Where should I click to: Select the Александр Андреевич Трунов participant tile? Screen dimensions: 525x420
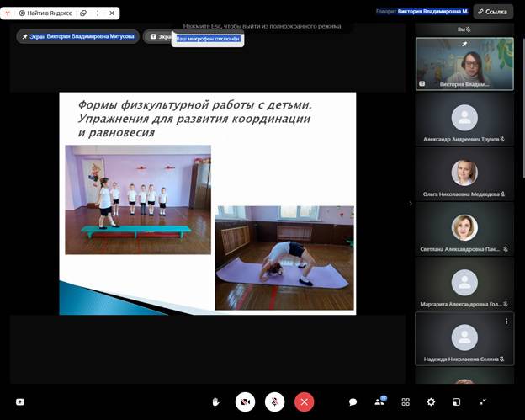464,120
